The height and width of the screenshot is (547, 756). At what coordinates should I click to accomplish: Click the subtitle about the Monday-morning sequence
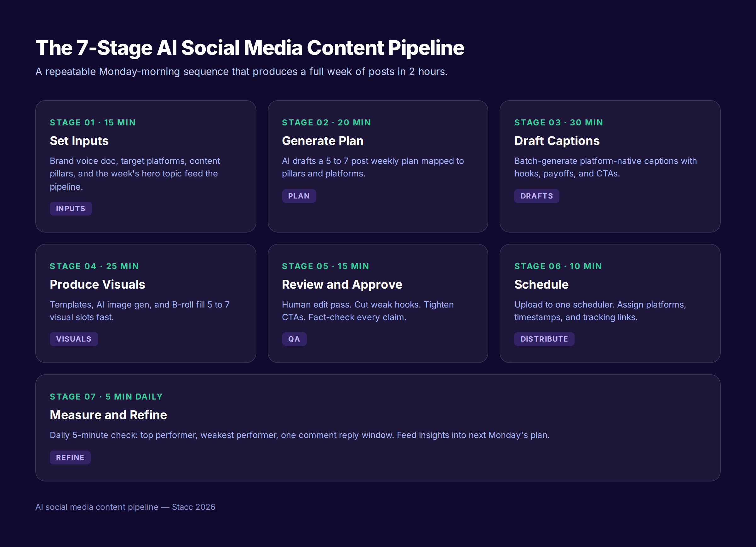(241, 71)
